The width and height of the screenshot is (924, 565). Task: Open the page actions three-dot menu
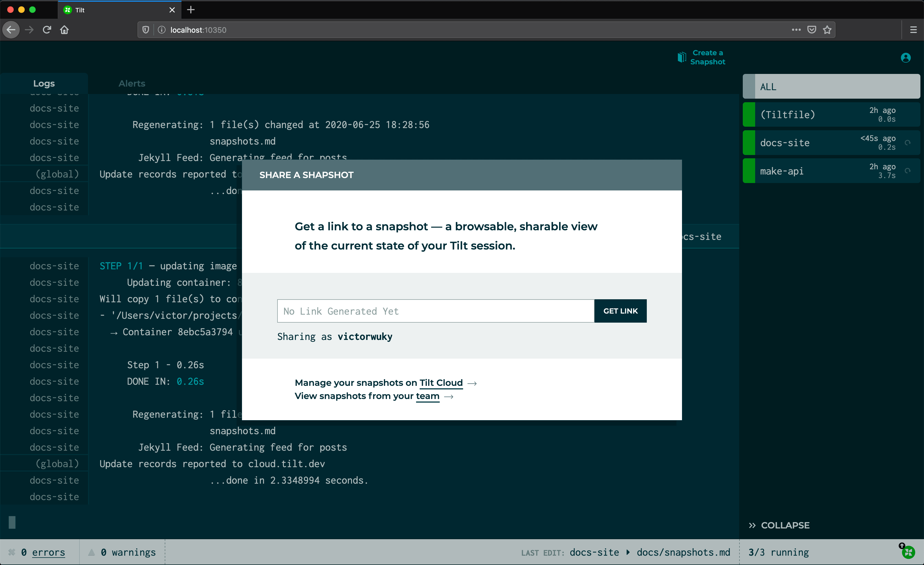coord(796,30)
